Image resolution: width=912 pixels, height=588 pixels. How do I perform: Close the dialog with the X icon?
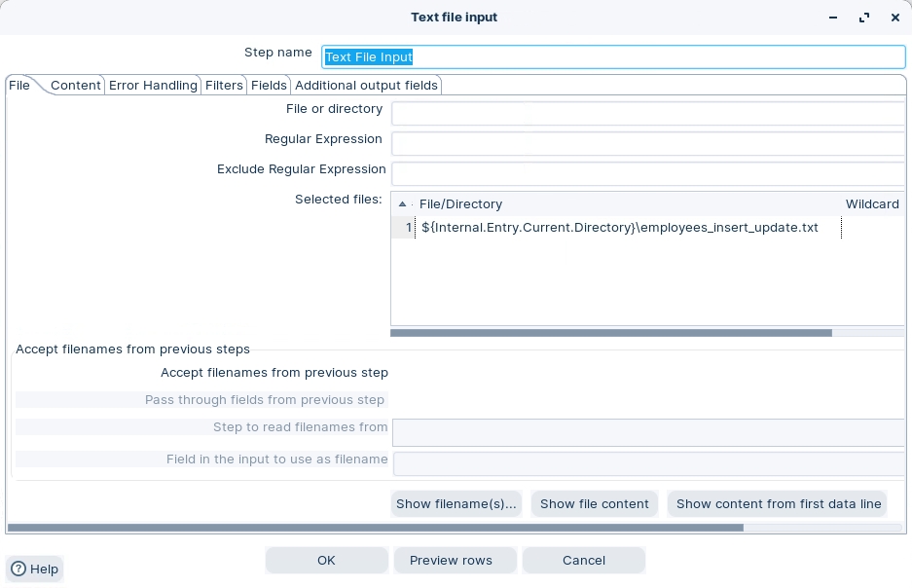click(894, 18)
